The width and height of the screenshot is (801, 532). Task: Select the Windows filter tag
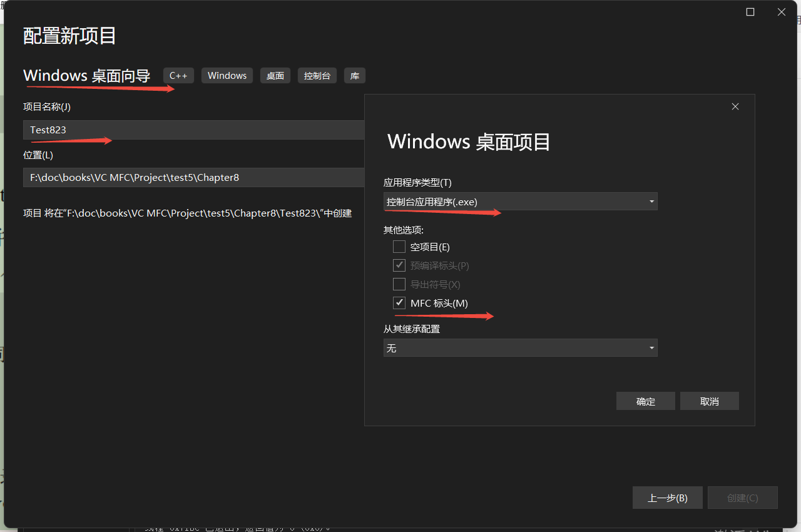coord(227,75)
